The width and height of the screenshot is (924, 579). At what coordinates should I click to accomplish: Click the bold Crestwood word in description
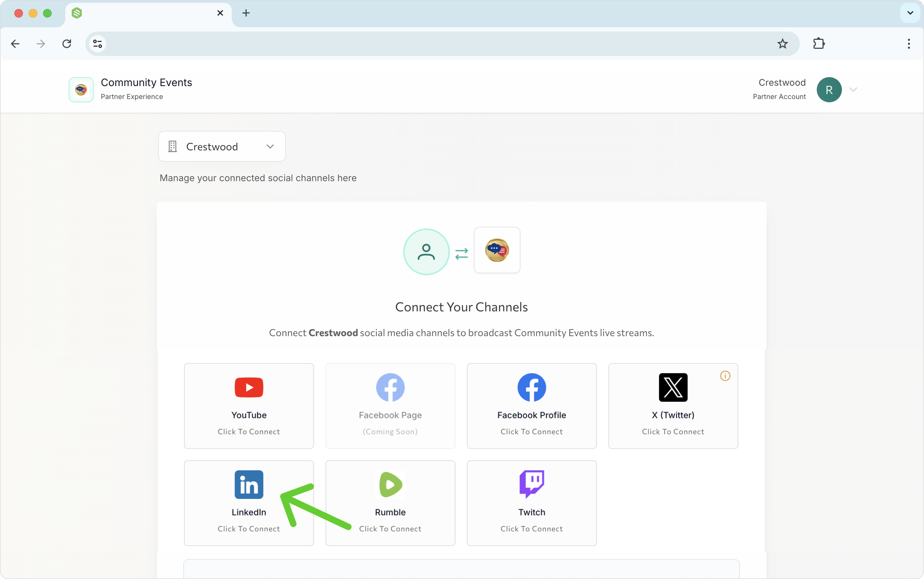coord(333,333)
